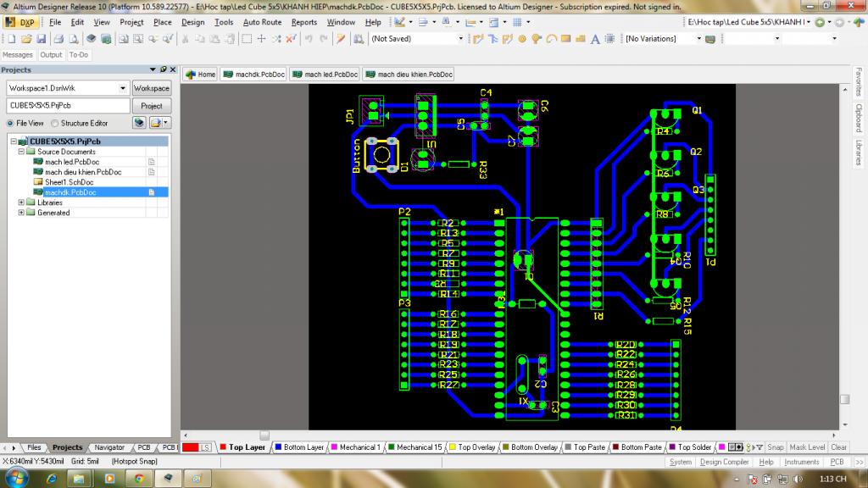Select the Place Arc tool icon
This screenshot has height=488, width=868.
pyautogui.click(x=552, y=39)
